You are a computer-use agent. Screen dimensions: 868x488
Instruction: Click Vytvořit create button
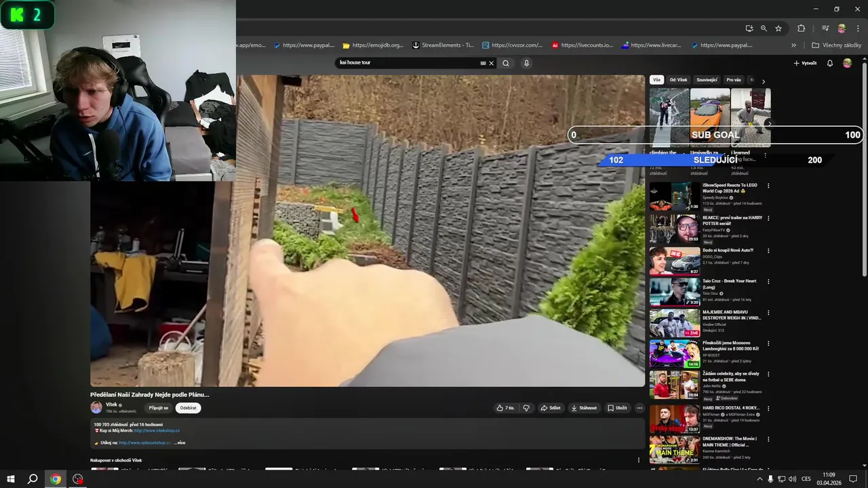[x=805, y=63]
